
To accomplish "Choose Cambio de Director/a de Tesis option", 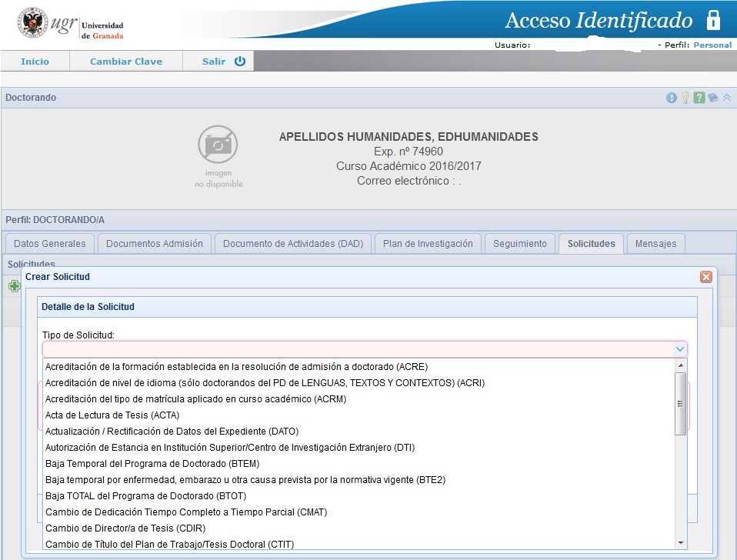I will 125,528.
